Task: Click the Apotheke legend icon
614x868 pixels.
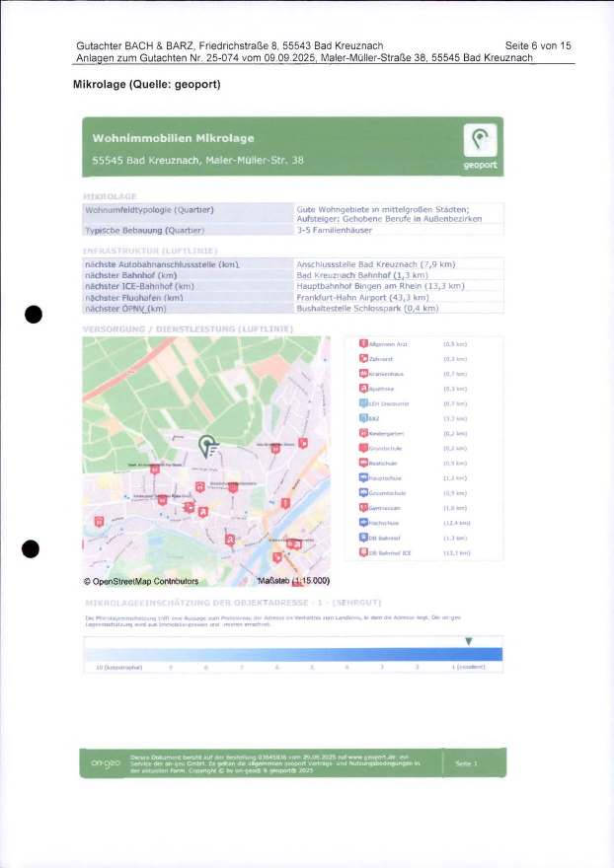Action: 363,389
